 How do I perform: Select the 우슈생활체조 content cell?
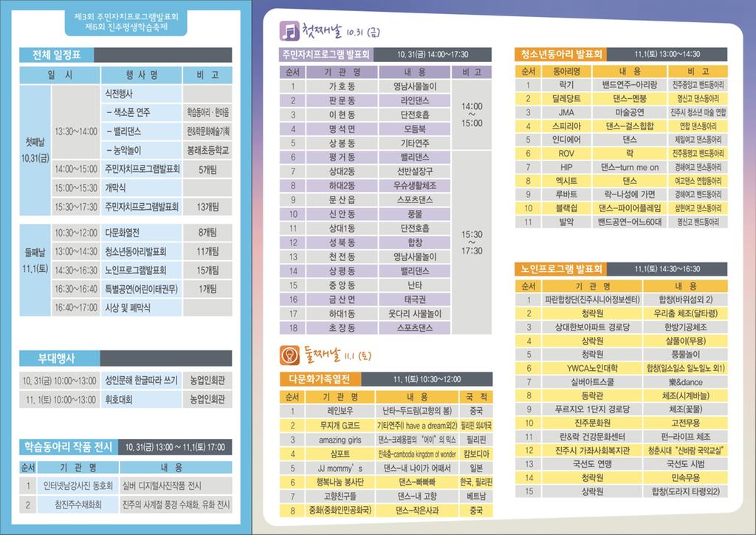click(x=415, y=185)
